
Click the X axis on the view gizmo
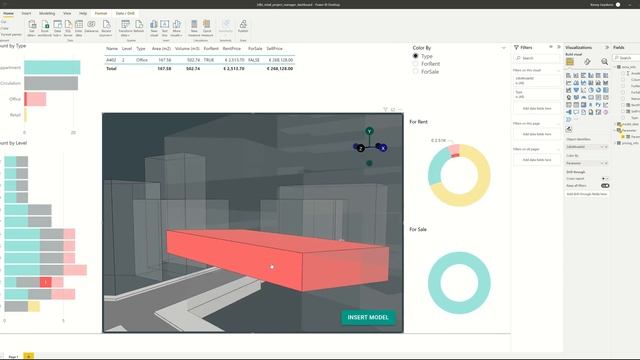tap(383, 148)
